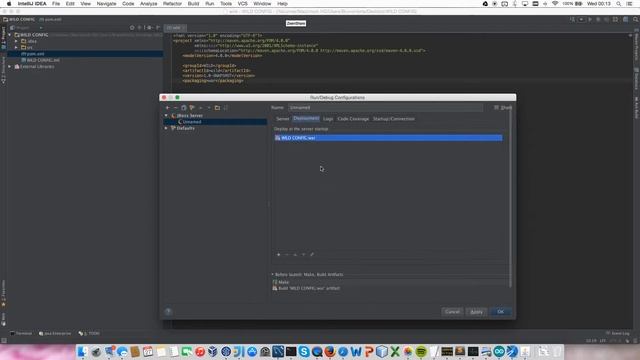Image resolution: width=640 pixels, height=360 pixels.
Task: Toggle the Share checkbox in the configuration dialog
Action: [496, 108]
